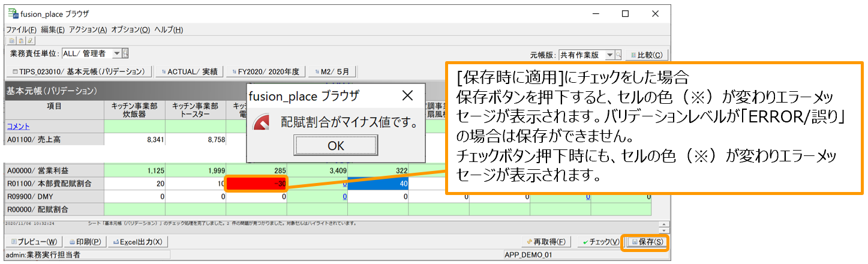Click the paste icon in the toolbar
This screenshot has width=868, height=264.
20,41
